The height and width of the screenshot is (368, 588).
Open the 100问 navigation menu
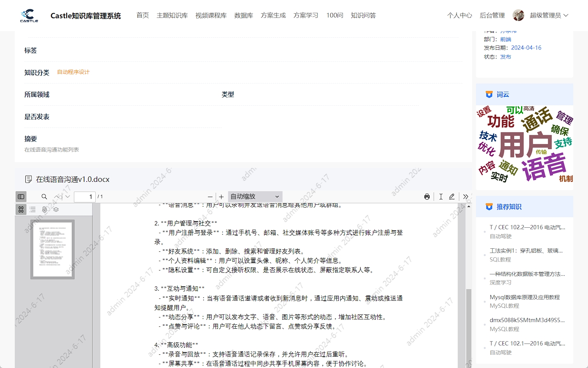coord(334,15)
